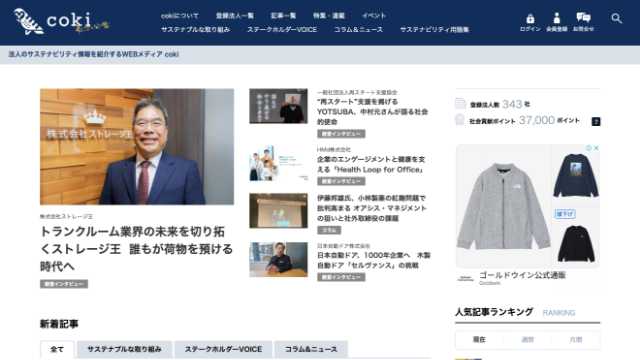The height and width of the screenshot is (360, 640).
Task: Click the coki bird logo
Action: (29, 21)
